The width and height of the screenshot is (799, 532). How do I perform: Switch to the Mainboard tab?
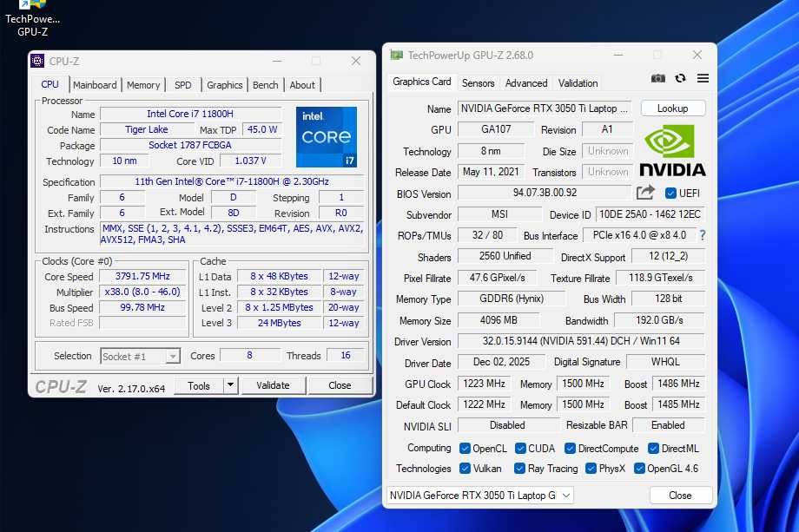(x=95, y=85)
